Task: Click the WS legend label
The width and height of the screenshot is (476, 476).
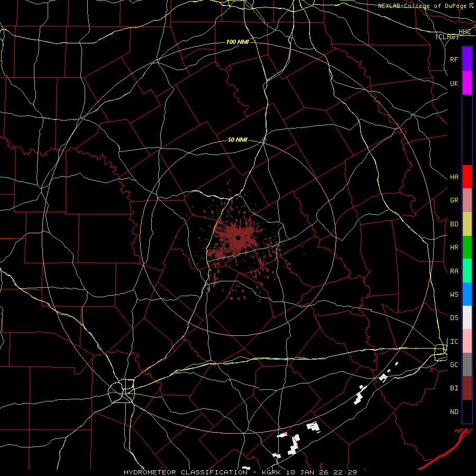Action: point(454,295)
